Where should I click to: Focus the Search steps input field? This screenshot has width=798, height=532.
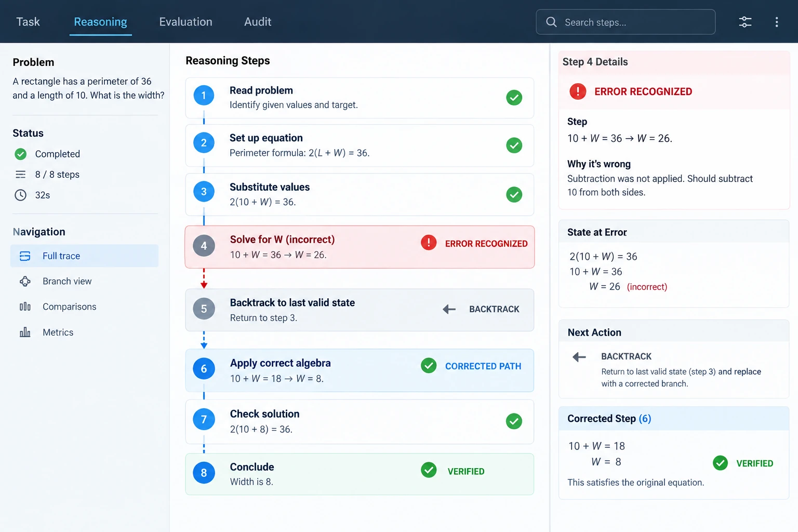pos(626,22)
